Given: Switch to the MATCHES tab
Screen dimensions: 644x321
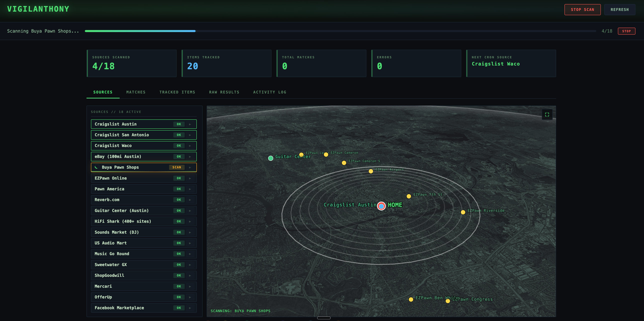Looking at the screenshot, I should (x=136, y=92).
